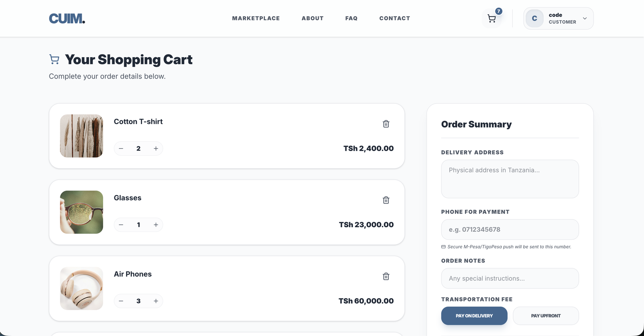The width and height of the screenshot is (644, 336).
Task: Open the shopping cart icon in header
Action: 491,19
